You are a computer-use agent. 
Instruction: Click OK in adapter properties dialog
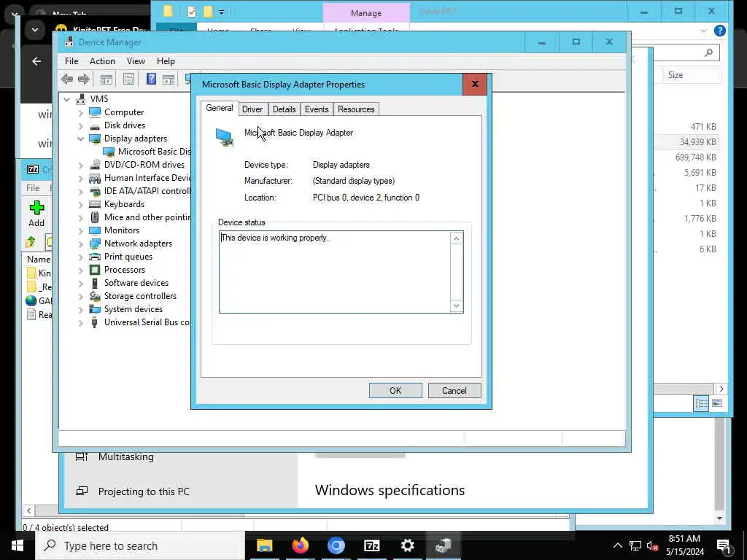coord(395,391)
